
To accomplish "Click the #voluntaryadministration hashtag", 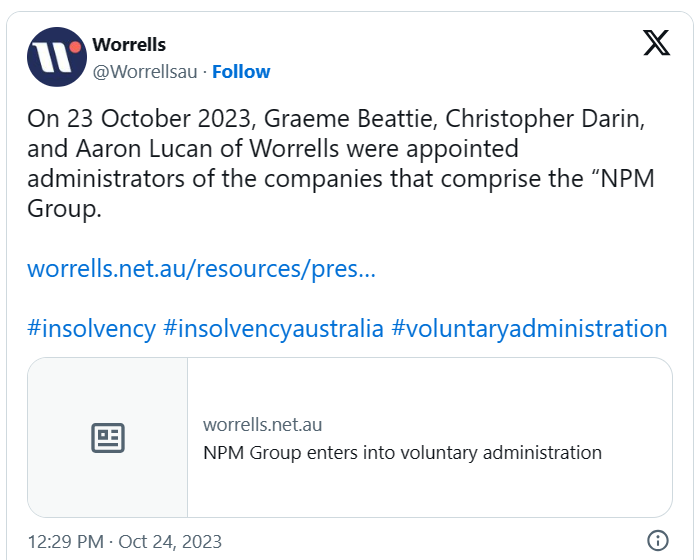I will tap(529, 328).
